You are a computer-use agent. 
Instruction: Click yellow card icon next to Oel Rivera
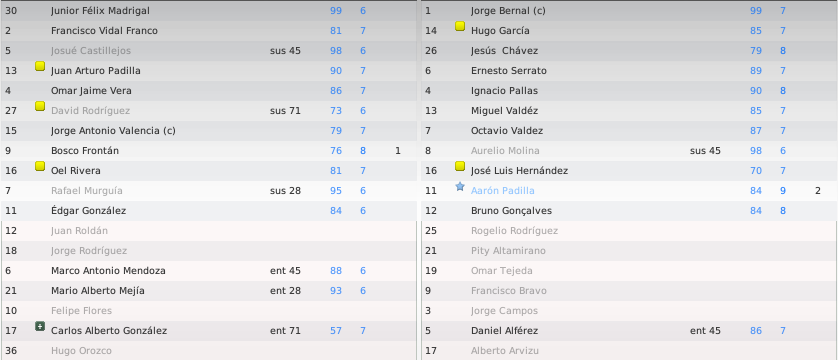pos(40,166)
